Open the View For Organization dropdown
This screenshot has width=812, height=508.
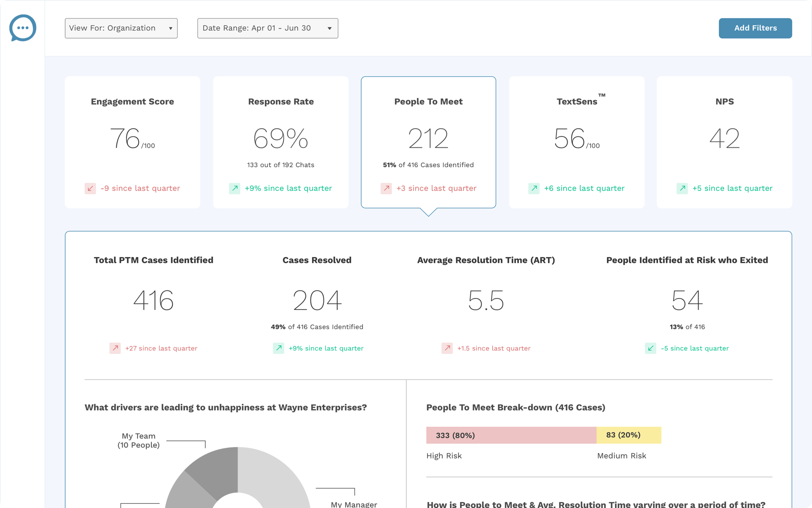[121, 28]
